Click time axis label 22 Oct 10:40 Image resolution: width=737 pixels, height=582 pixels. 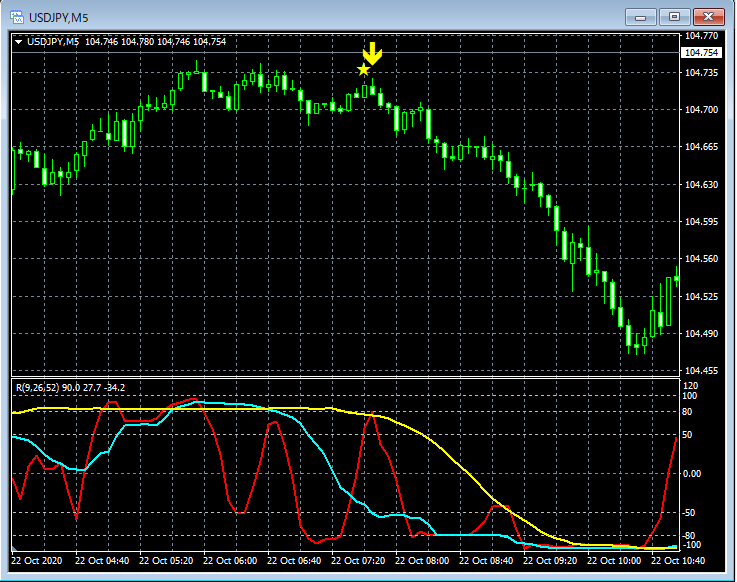point(678,560)
